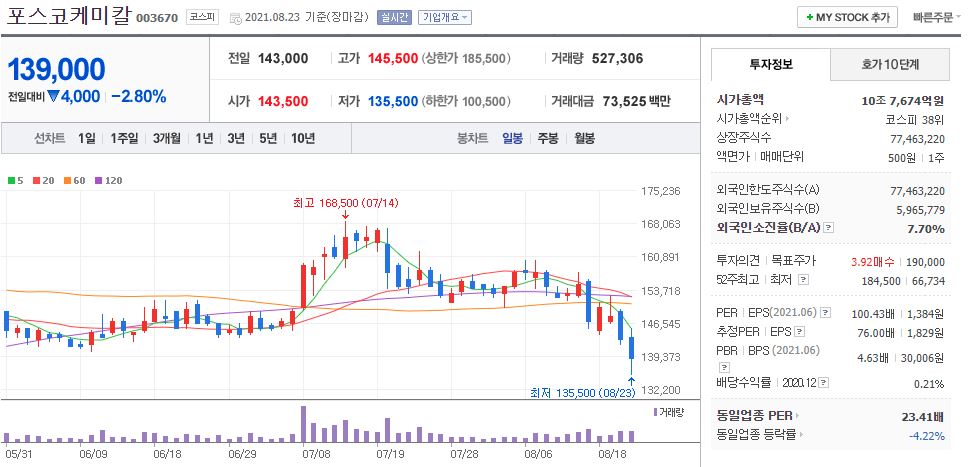Select the 1년 line chart period
Screen dimensions: 970x467
point(204,139)
